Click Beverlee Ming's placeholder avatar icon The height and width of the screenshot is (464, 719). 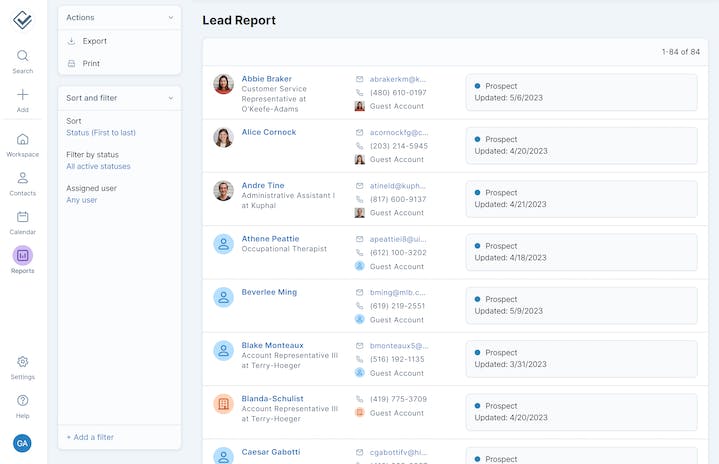pyautogui.click(x=223, y=297)
